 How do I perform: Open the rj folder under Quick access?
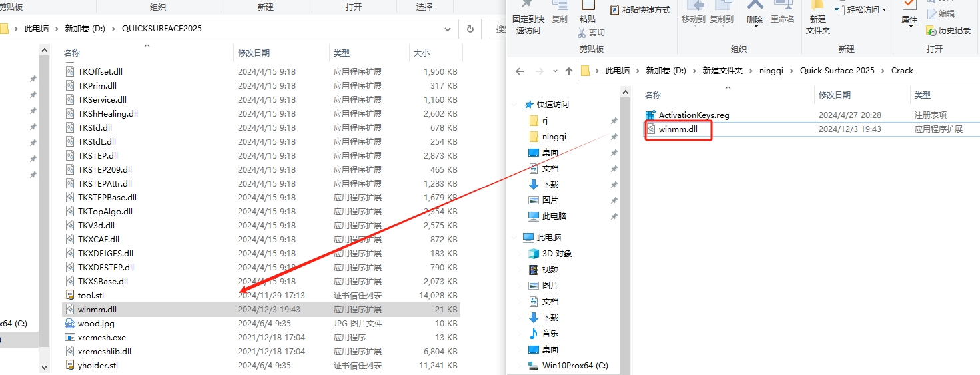(538, 121)
